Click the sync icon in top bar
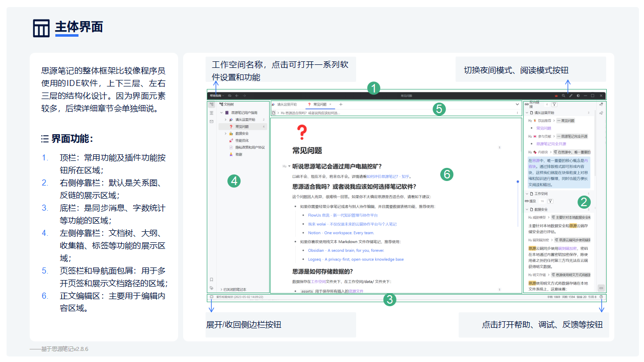Viewport: 644px width, 362px height. [230, 96]
